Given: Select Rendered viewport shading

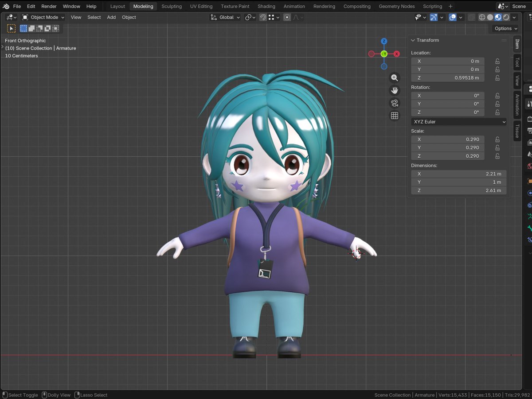Looking at the screenshot, I should [506, 17].
